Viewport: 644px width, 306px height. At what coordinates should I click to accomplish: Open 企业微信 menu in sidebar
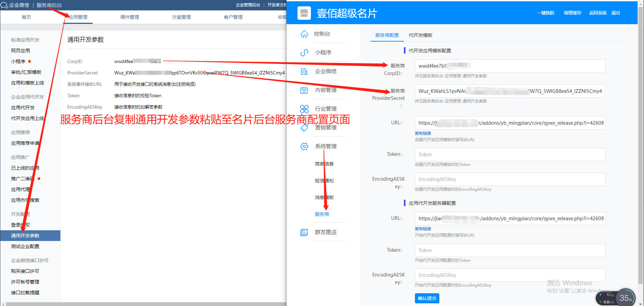click(326, 71)
